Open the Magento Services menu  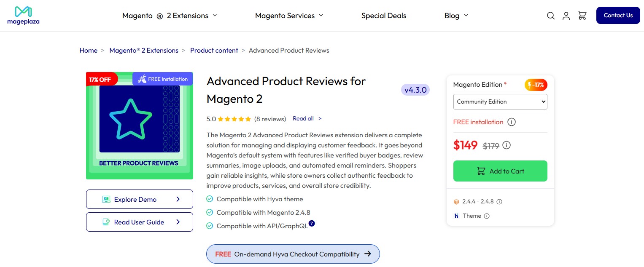click(289, 16)
